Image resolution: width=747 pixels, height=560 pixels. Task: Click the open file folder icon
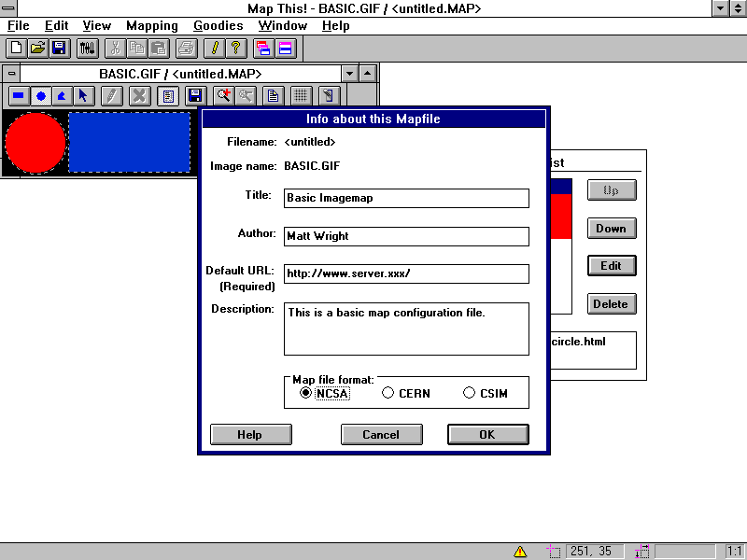click(x=38, y=48)
